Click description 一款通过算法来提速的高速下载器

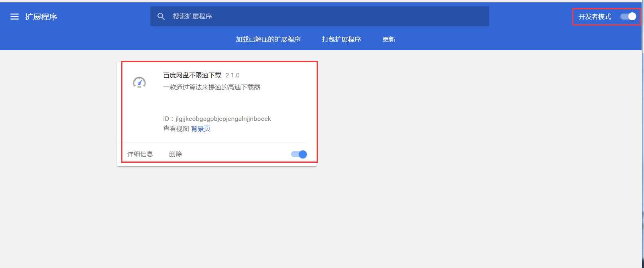[212, 87]
